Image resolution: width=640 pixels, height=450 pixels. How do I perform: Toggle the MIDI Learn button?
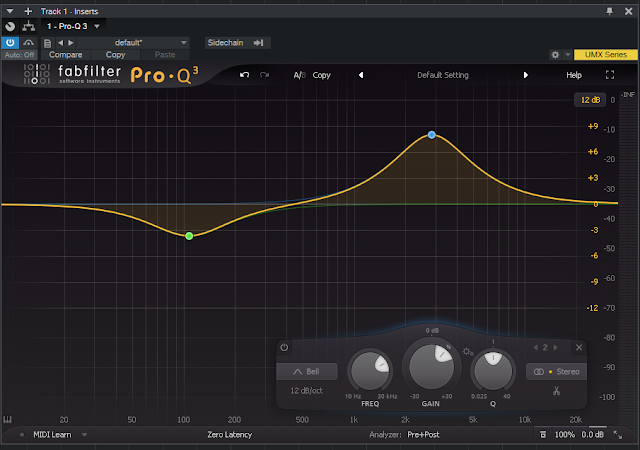pyautogui.click(x=52, y=435)
